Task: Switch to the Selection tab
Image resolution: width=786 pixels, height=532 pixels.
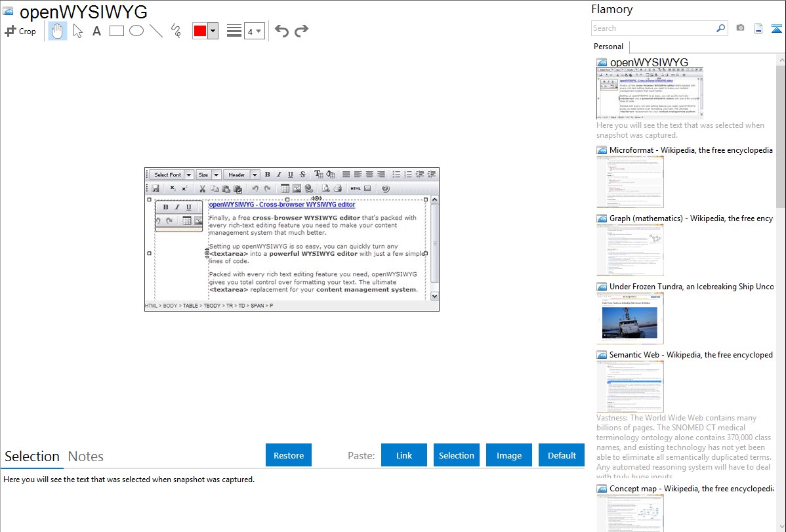Action: (32, 457)
